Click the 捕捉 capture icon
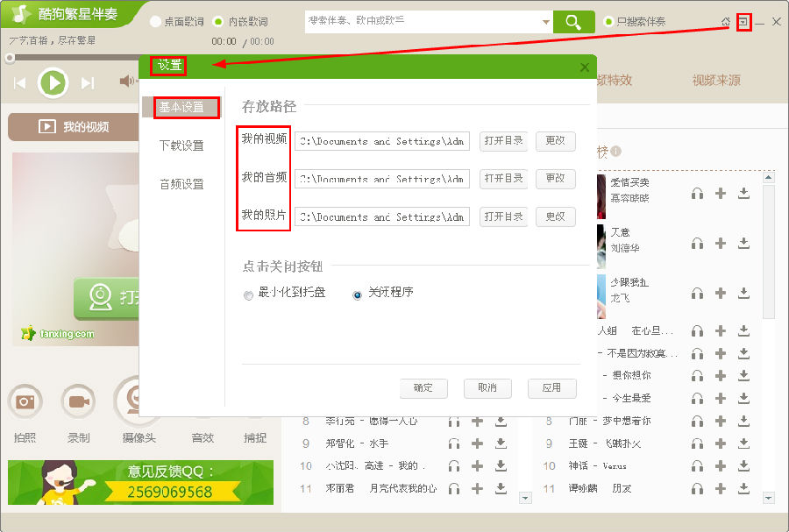The image size is (789, 532). click(255, 402)
